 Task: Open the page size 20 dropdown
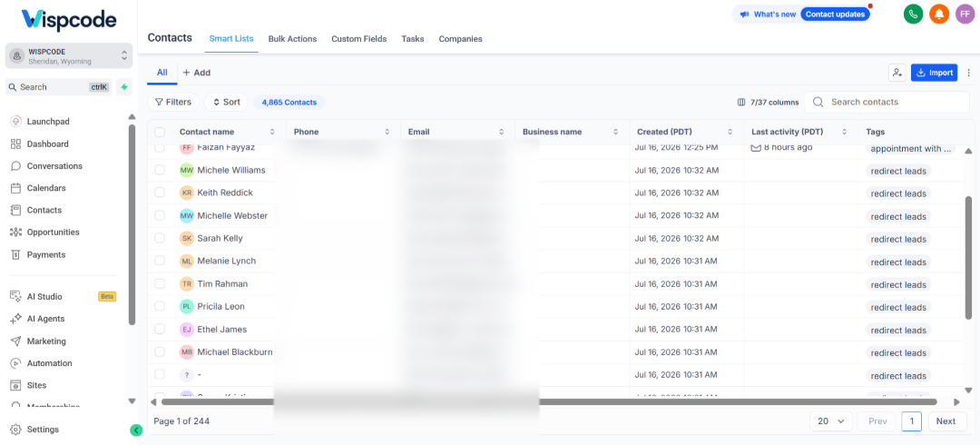pos(830,421)
